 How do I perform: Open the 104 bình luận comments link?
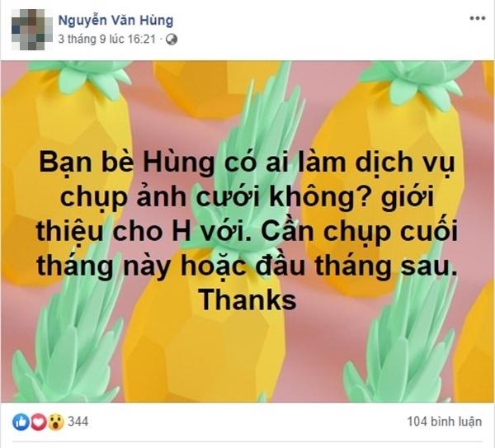[x=445, y=422]
